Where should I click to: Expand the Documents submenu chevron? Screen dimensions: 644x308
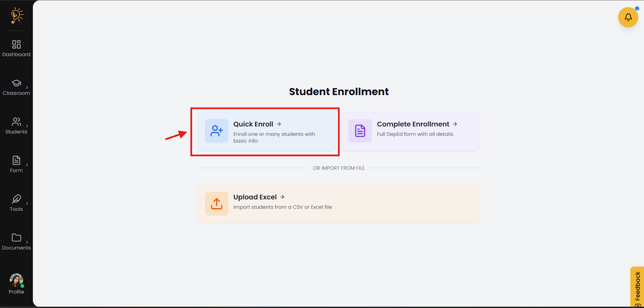coord(27,242)
